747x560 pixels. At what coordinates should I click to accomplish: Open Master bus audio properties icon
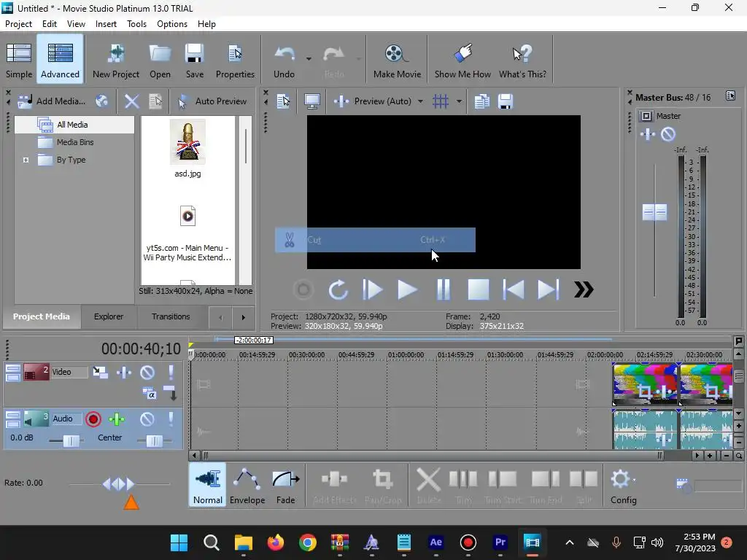click(x=730, y=96)
